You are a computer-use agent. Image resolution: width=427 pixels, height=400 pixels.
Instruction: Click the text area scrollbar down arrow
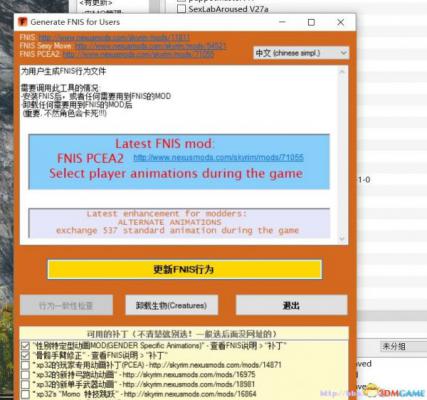point(342,239)
